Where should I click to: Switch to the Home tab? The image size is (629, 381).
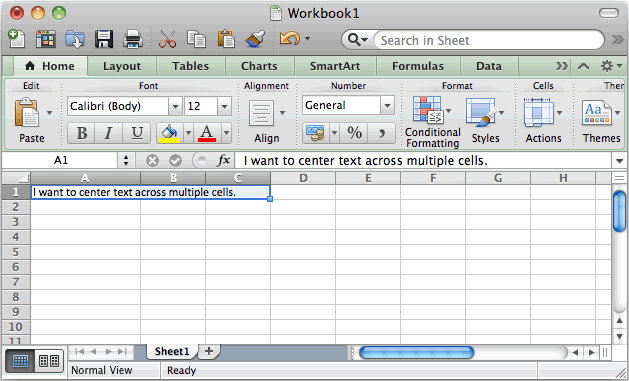coord(51,66)
